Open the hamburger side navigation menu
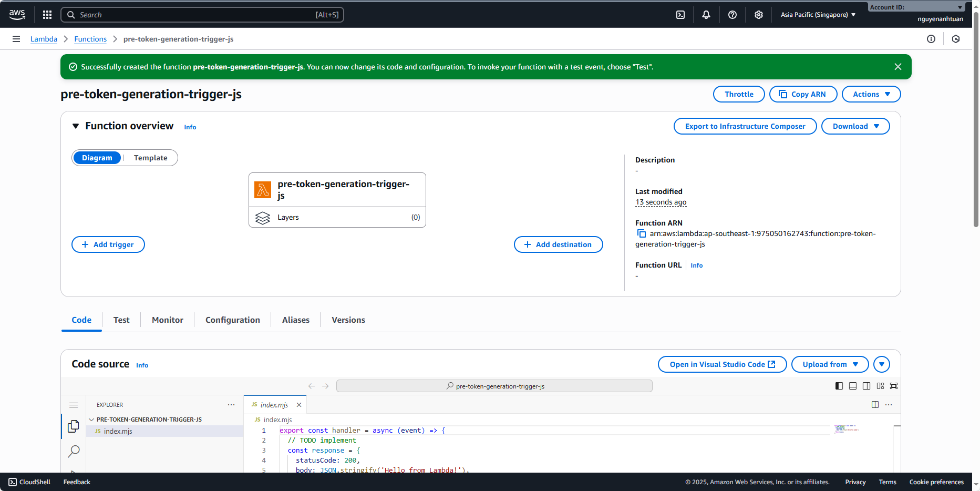The image size is (980, 491). (x=16, y=39)
